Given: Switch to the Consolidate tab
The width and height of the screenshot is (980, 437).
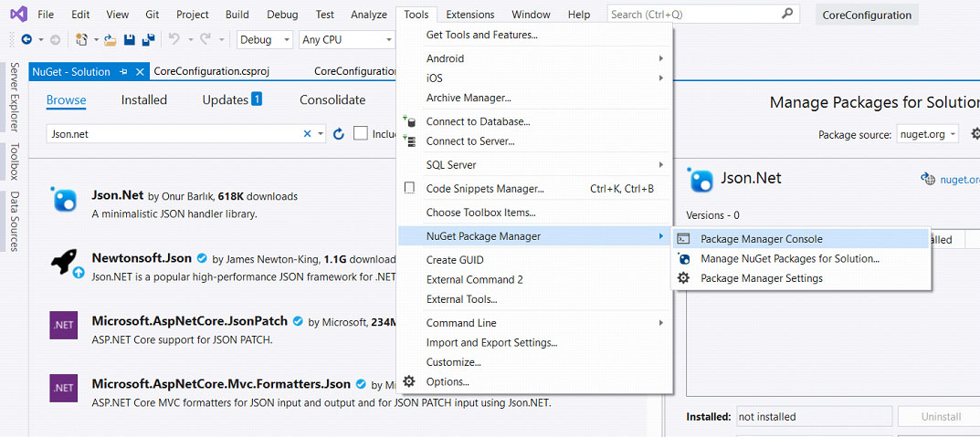Looking at the screenshot, I should (332, 99).
